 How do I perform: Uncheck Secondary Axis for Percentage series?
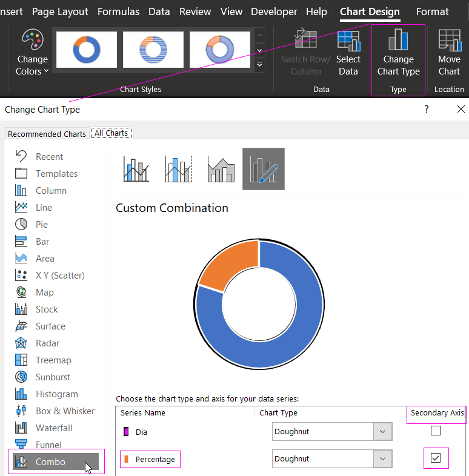tap(435, 458)
